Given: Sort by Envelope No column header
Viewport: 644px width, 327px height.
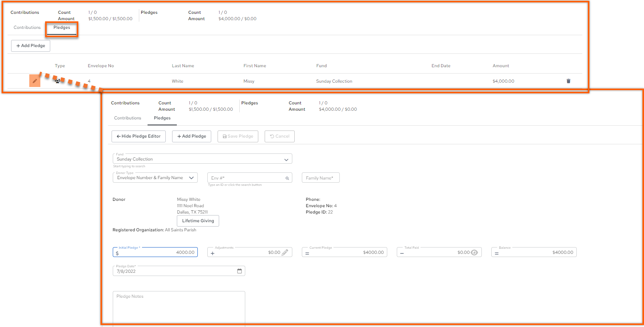Looking at the screenshot, I should tap(101, 66).
